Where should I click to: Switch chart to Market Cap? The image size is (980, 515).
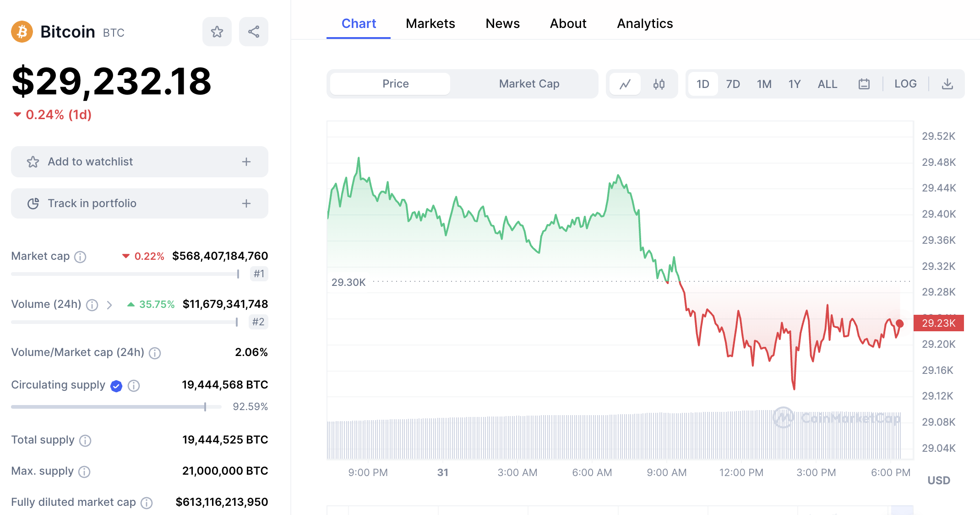529,84
